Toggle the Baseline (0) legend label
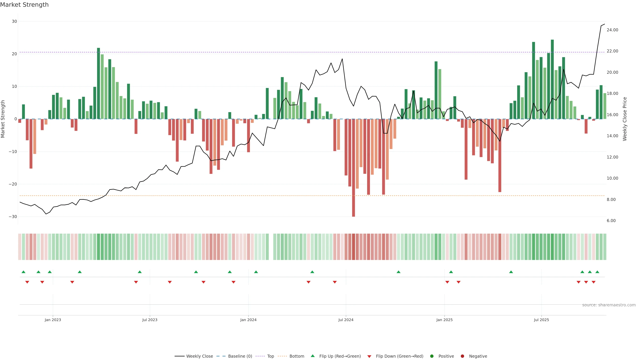644x362 pixels. click(240, 356)
